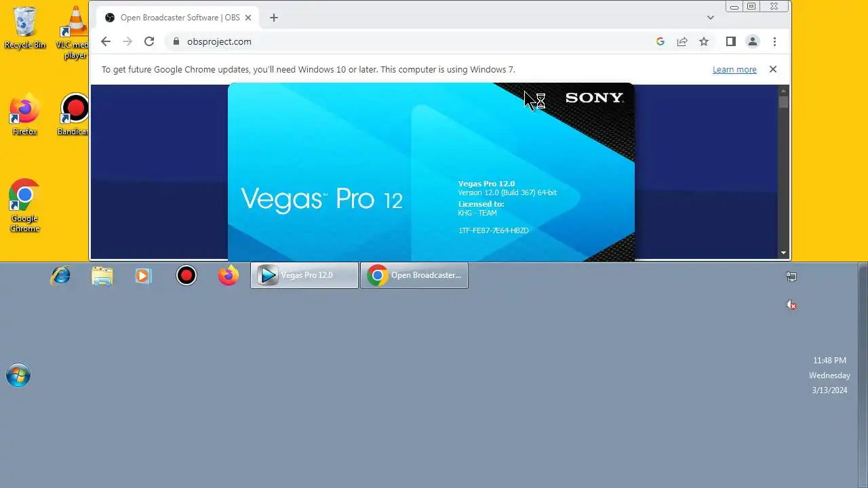Reload the obsproject.com page
The height and width of the screenshot is (488, 868).
tap(149, 41)
